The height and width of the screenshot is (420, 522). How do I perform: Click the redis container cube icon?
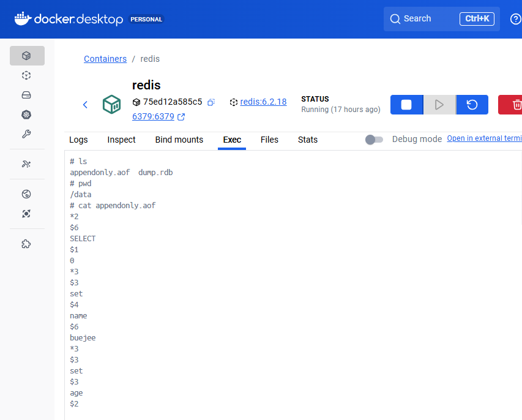[111, 104]
